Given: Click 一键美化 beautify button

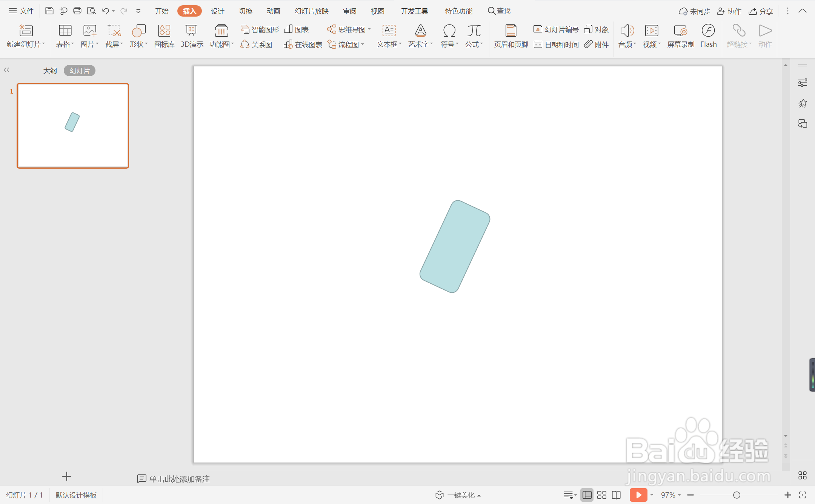Looking at the screenshot, I should click(x=458, y=495).
